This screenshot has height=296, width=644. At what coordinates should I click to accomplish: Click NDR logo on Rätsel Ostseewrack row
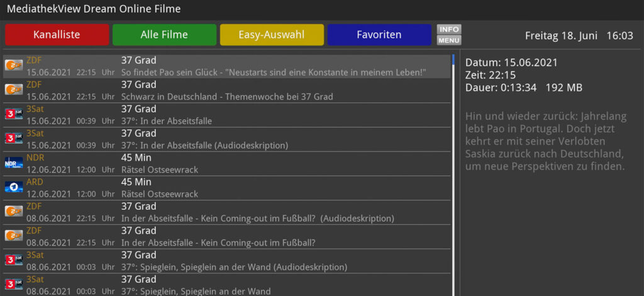click(14, 163)
